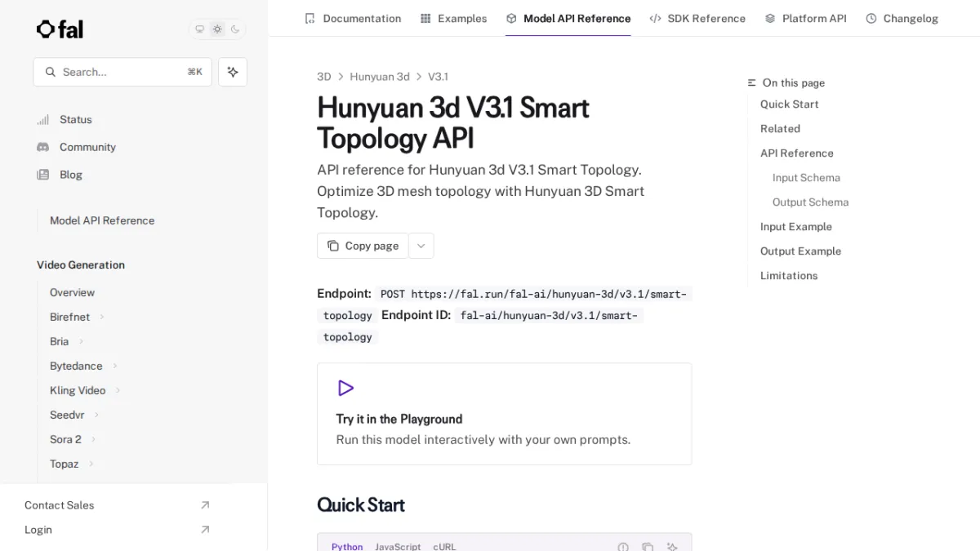Expand the Bytedance chevron

click(115, 366)
